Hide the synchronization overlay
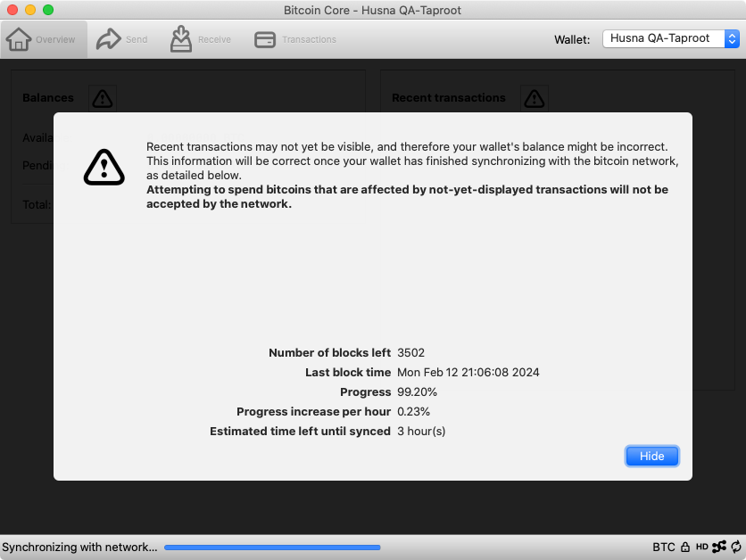This screenshot has width=746, height=560. pyautogui.click(x=651, y=457)
